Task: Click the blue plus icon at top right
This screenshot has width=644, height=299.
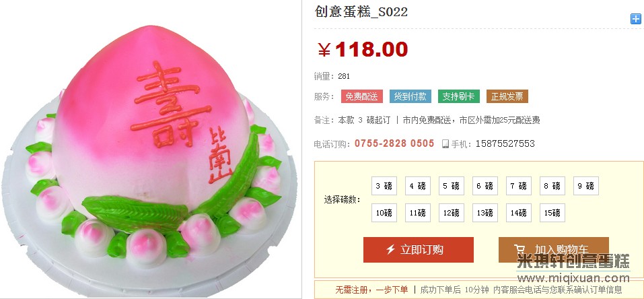Action: point(635,19)
